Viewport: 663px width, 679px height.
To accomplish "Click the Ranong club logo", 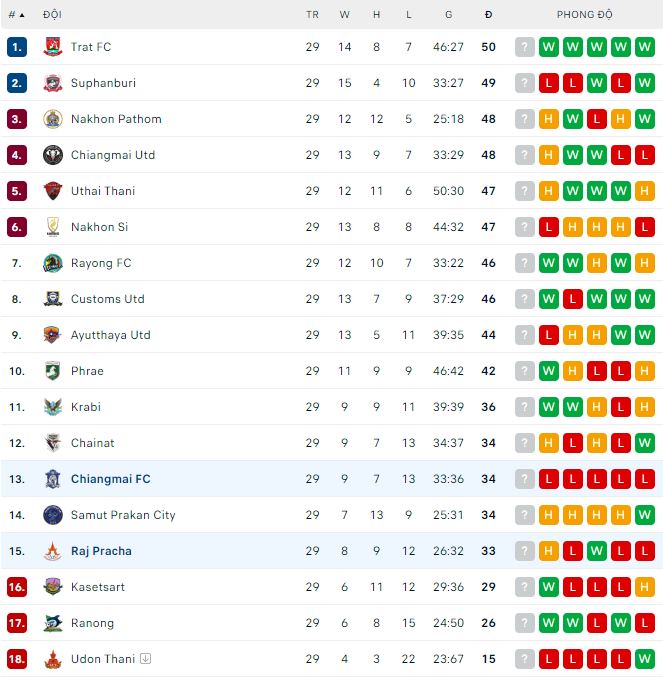I will 53,623.
